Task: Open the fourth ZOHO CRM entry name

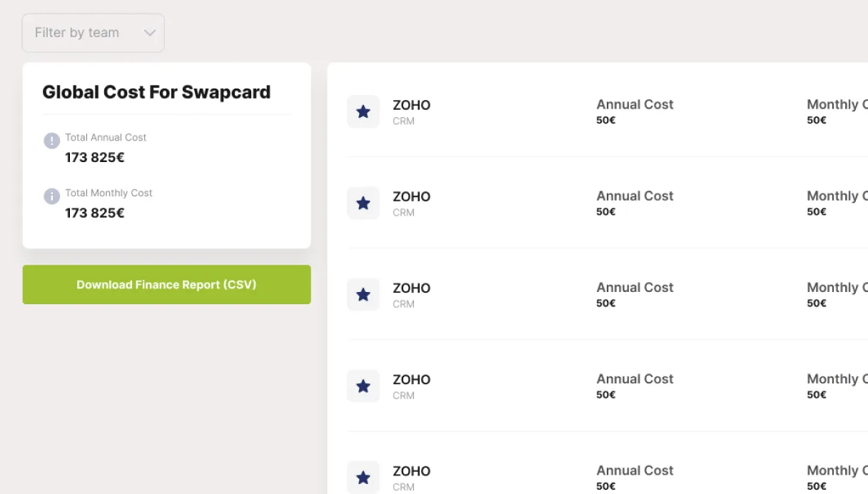Action: click(412, 379)
